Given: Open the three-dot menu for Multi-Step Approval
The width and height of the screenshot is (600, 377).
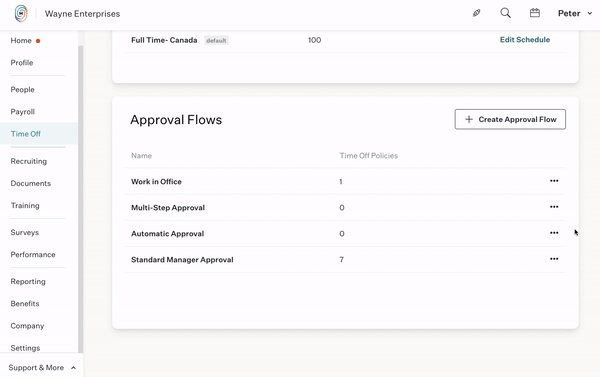Looking at the screenshot, I should point(554,207).
